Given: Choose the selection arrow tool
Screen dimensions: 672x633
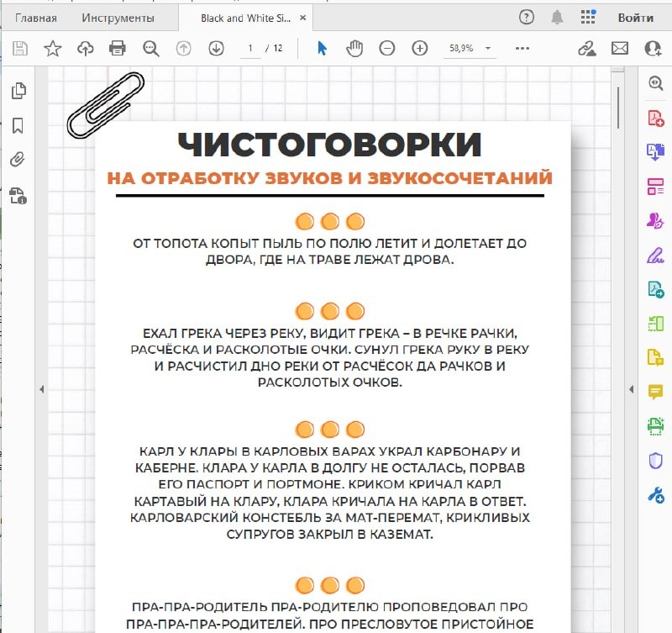Looking at the screenshot, I should (323, 48).
